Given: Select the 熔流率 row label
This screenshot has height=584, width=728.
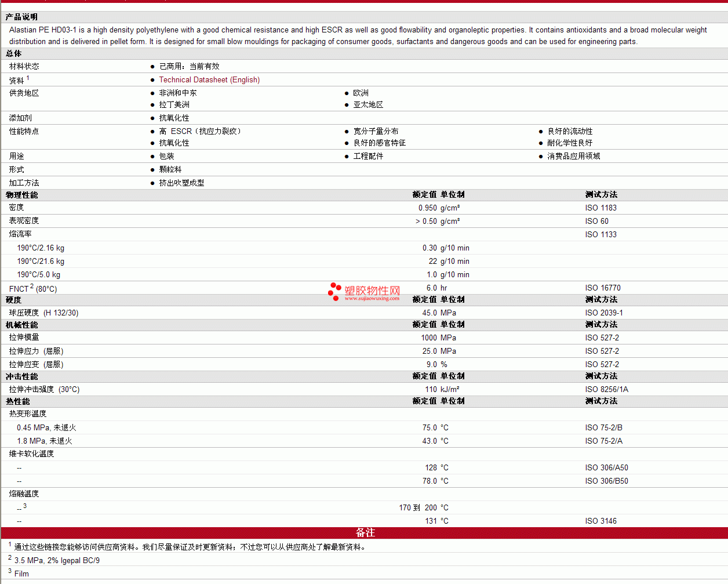Looking at the screenshot, I should pyautogui.click(x=20, y=234).
